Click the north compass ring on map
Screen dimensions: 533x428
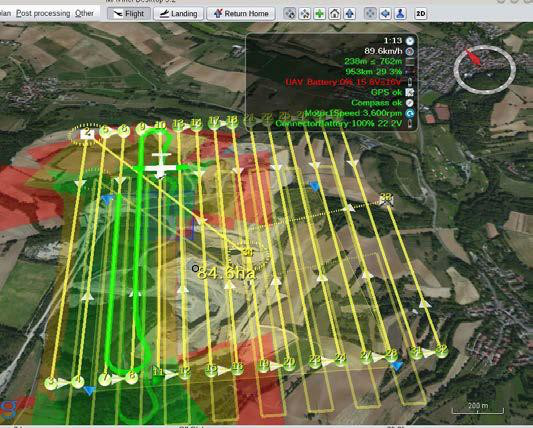click(x=485, y=69)
